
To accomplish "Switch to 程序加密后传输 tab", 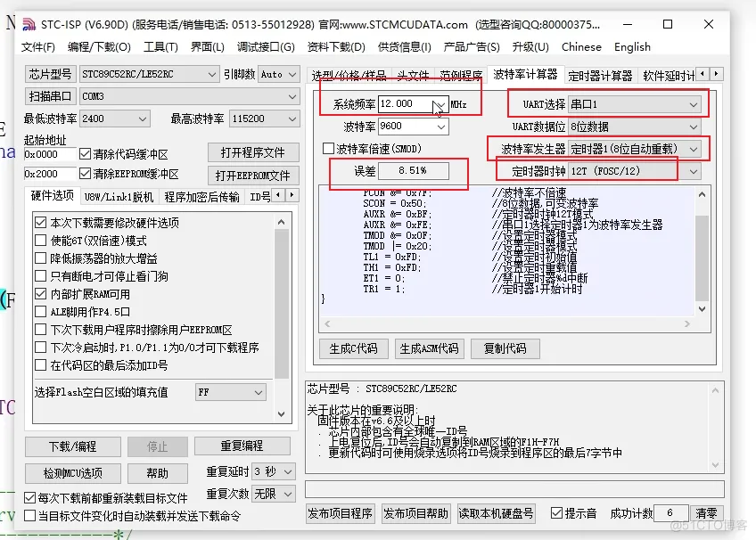I will point(201,196).
